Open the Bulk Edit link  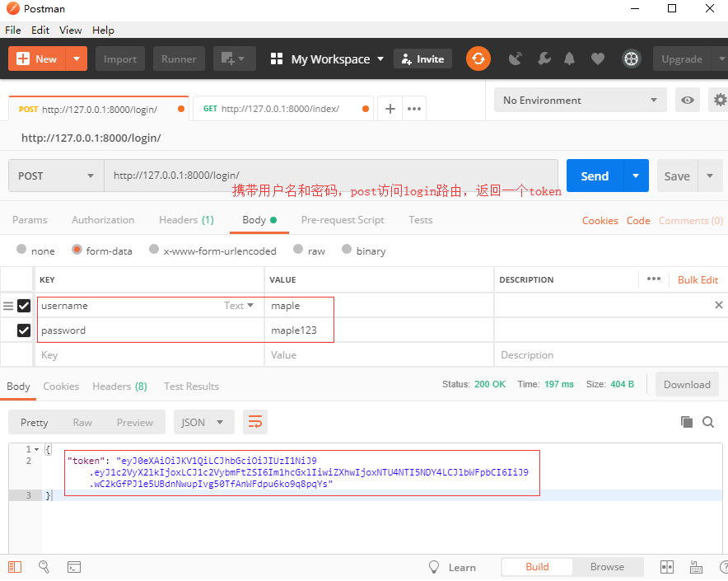point(698,279)
